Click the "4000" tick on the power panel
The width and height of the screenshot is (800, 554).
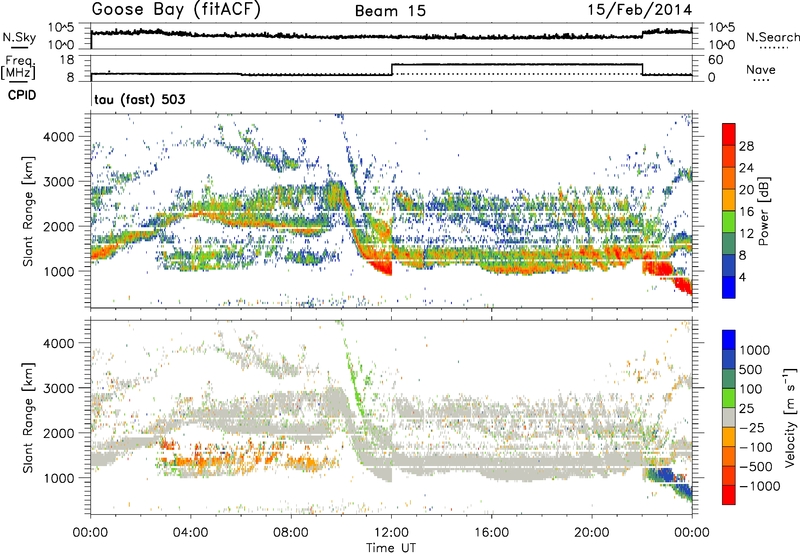[x=60, y=137]
